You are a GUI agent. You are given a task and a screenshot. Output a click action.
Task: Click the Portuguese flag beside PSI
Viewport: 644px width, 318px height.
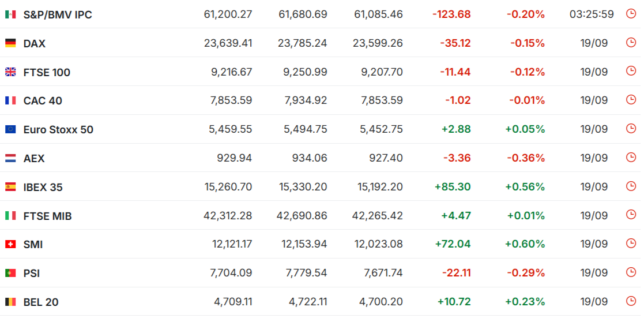point(10,273)
